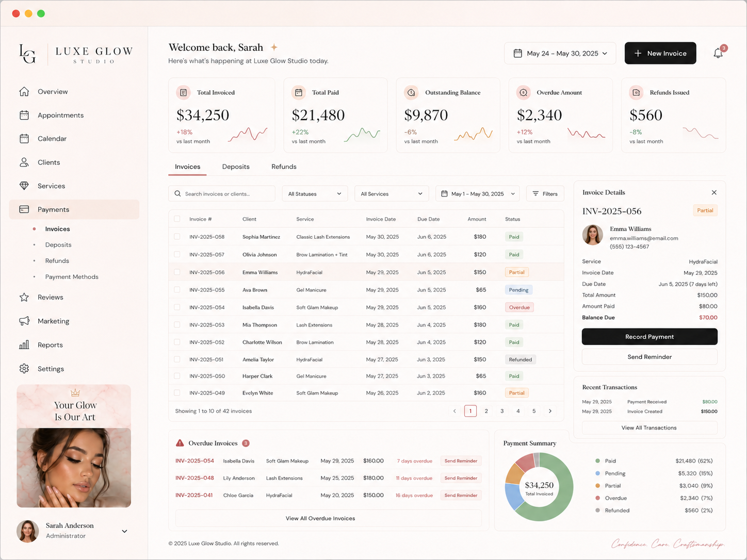Tick the INV-2025-053 row checkbox
The height and width of the screenshot is (560, 747).
[x=177, y=325]
